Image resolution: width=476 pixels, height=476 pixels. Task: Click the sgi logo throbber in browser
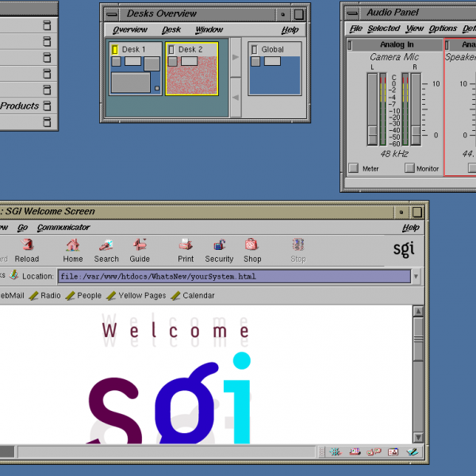click(x=404, y=250)
